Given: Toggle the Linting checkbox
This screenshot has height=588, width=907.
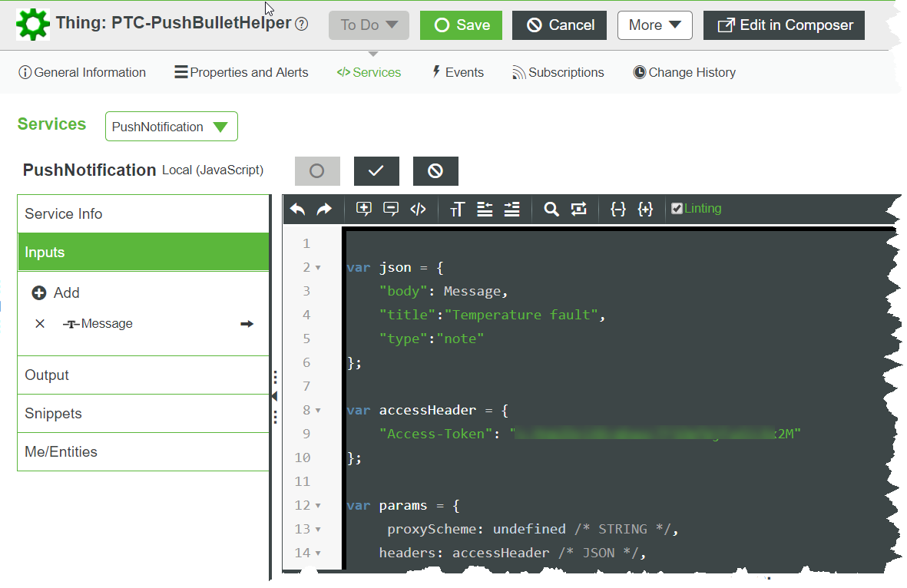Looking at the screenshot, I should [677, 209].
